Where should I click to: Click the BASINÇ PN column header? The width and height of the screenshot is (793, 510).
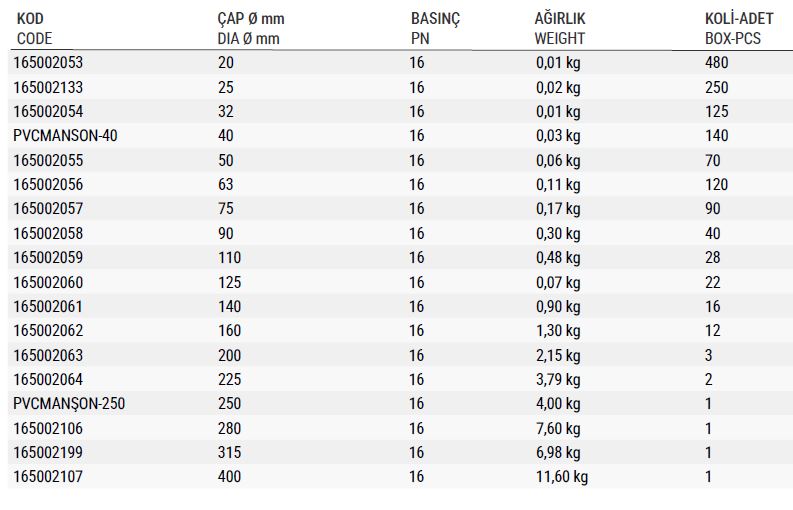pyautogui.click(x=435, y=28)
